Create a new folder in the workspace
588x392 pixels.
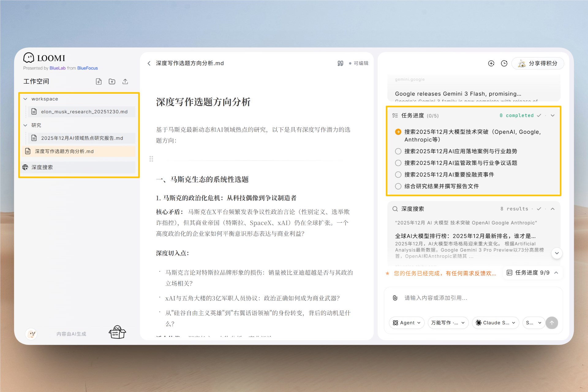(112, 81)
